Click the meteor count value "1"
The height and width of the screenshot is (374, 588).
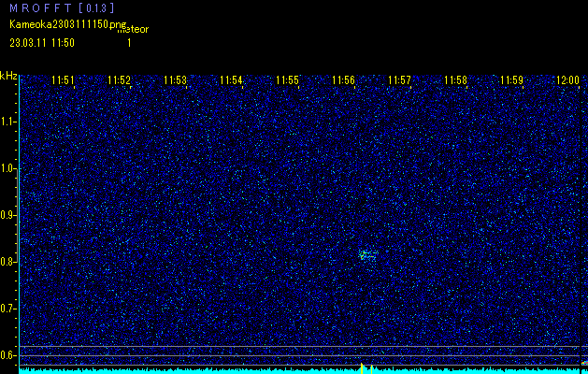129,43
